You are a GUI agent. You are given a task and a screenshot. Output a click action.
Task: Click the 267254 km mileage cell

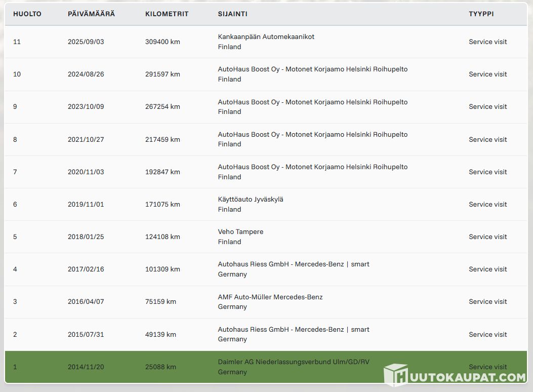(162, 106)
